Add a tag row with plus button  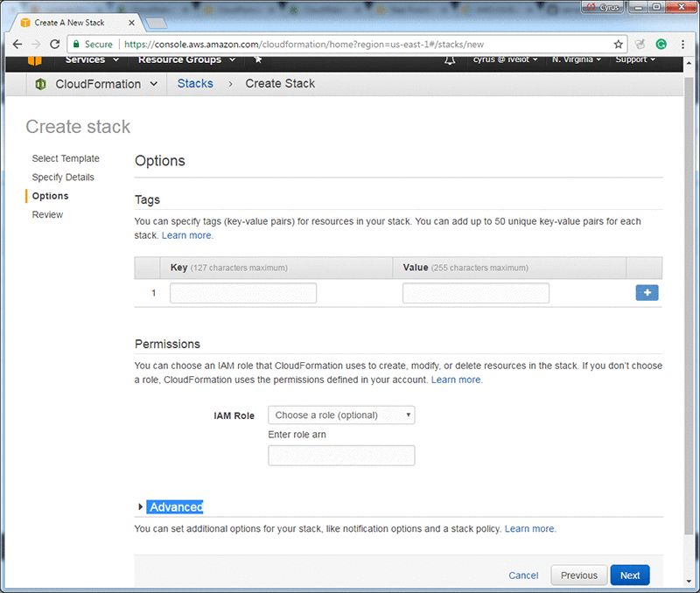(647, 293)
